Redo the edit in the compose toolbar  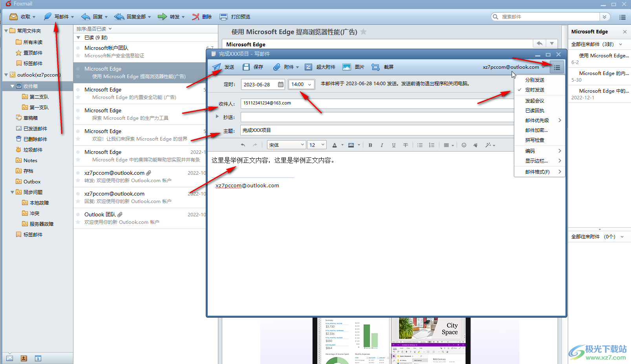click(x=255, y=145)
